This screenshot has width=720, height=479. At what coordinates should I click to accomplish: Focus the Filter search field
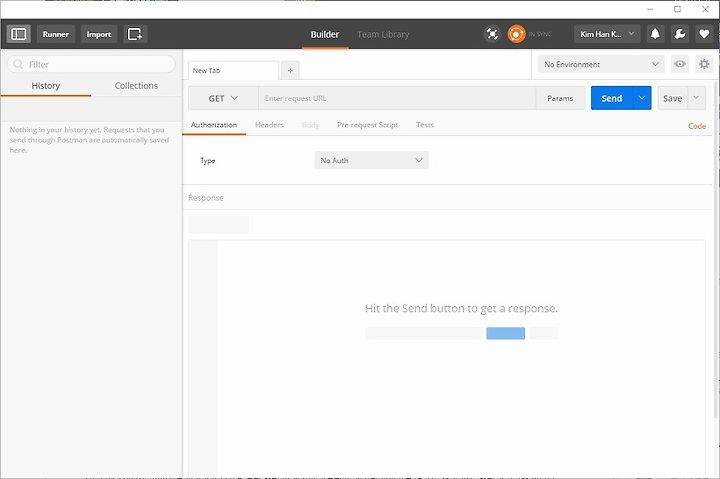click(x=91, y=64)
